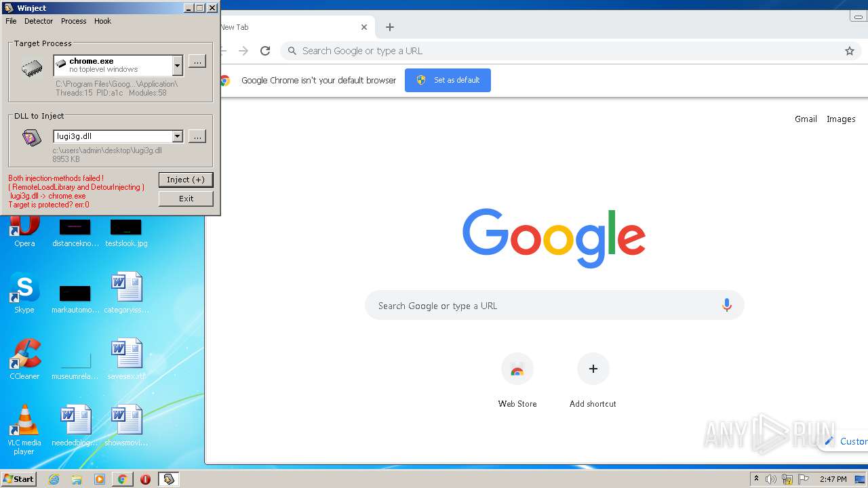Click the Google logo
Viewport: 868px width, 488px height.
point(554,238)
